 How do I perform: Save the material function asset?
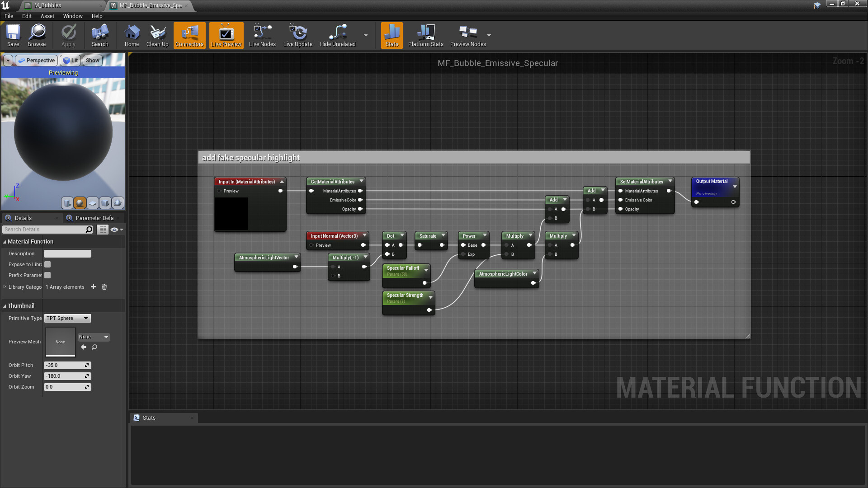pos(13,35)
